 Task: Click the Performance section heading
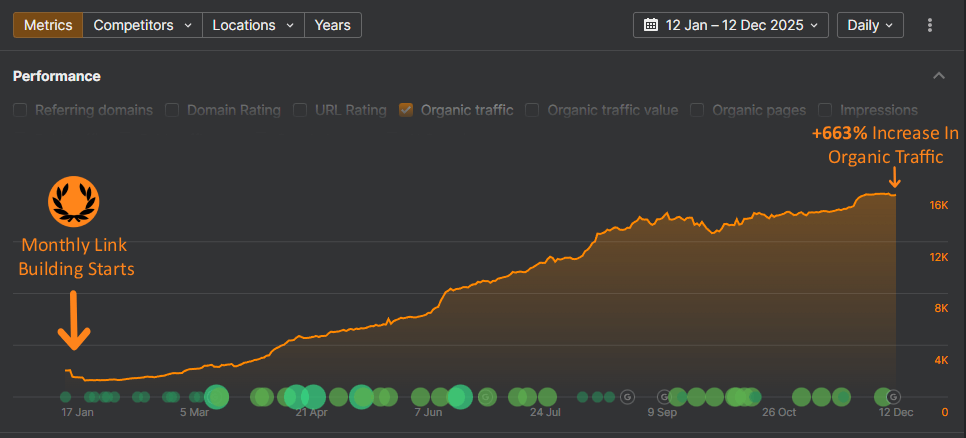pos(56,76)
